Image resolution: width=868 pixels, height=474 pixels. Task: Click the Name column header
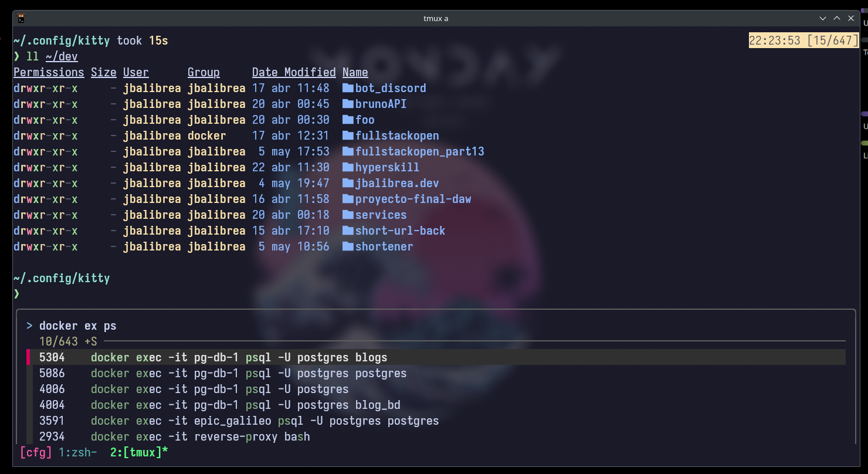(355, 72)
